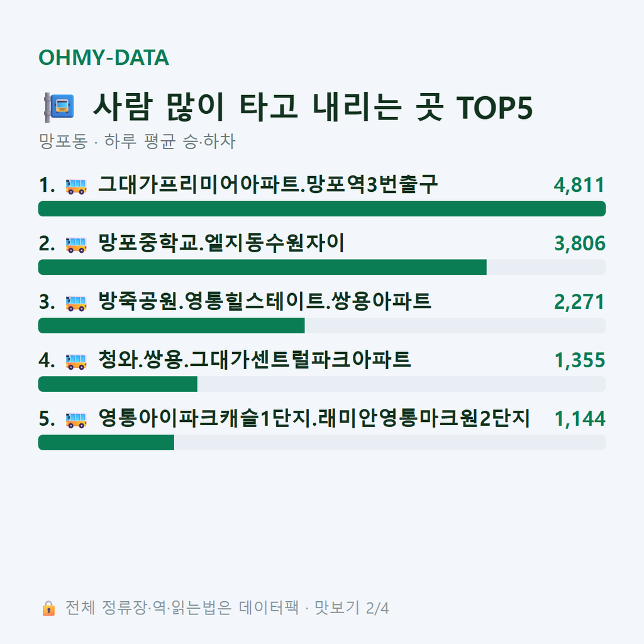Select 방죽공원.영통힐스테이트.쌍용아파트 stop name
The height and width of the screenshot is (644, 644).
coord(265,301)
